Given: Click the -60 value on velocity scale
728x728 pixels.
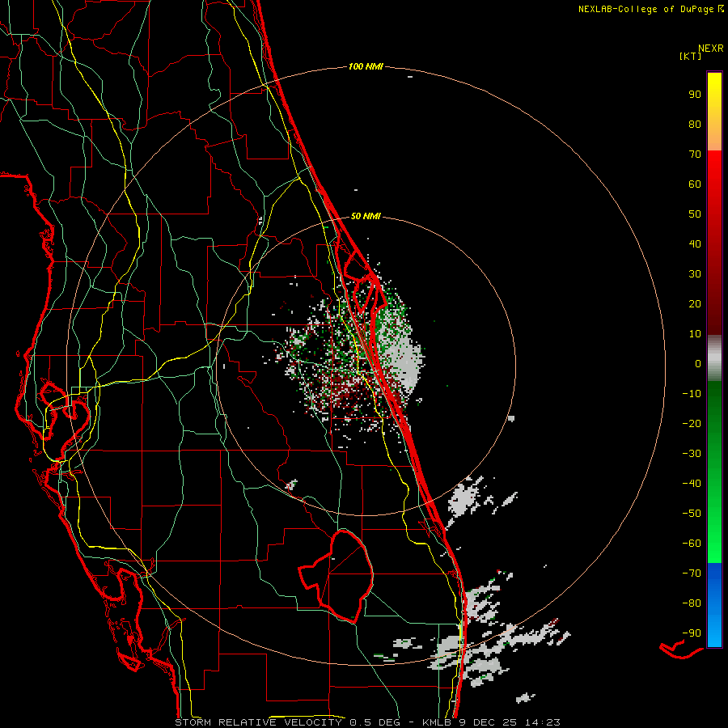Looking at the screenshot, I should coord(692,544).
